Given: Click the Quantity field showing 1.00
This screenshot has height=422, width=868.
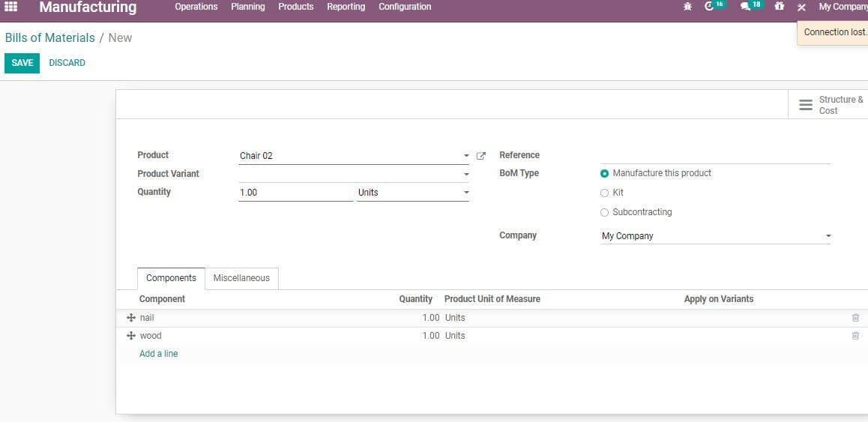Looking at the screenshot, I should point(295,193).
